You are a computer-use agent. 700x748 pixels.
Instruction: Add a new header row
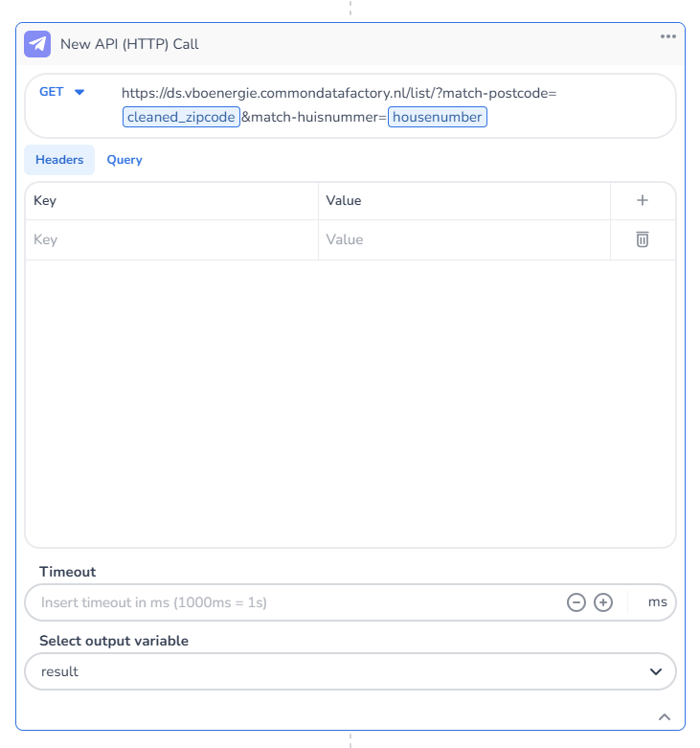(643, 200)
